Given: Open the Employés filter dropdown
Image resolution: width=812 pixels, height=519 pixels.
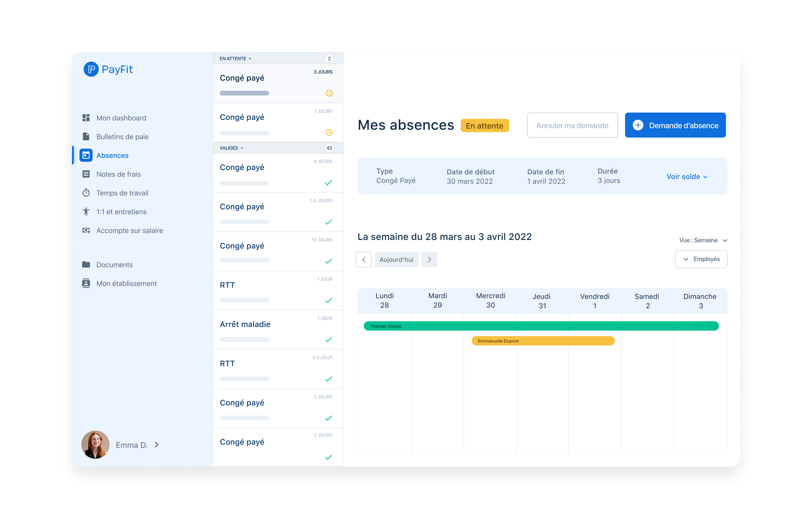Looking at the screenshot, I should pos(701,259).
